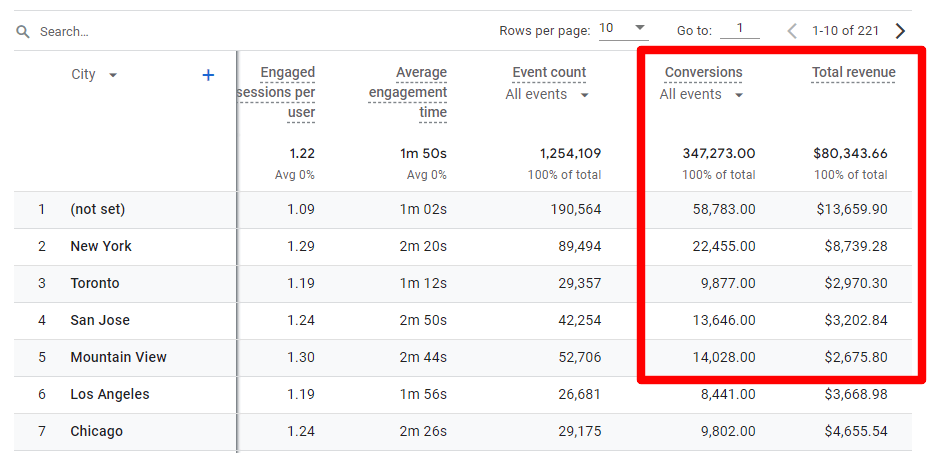Sort by Conversions column header
The height and width of the screenshot is (453, 932).
pyautogui.click(x=703, y=72)
